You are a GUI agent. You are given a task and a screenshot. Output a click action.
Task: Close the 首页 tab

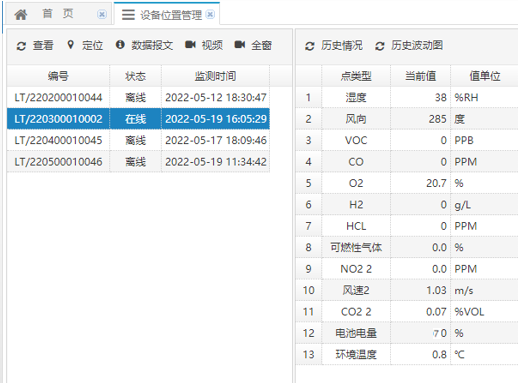pos(102,14)
